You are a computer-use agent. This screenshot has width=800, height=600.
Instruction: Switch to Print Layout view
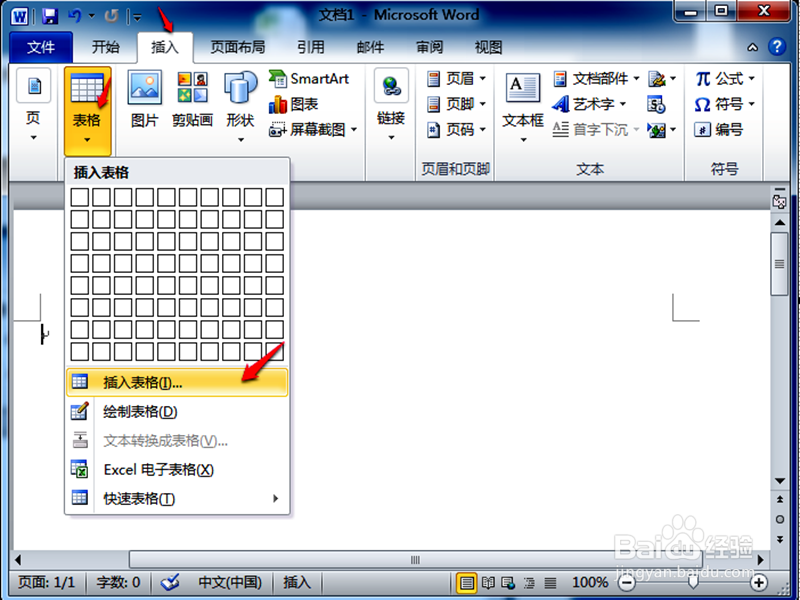[x=466, y=583]
